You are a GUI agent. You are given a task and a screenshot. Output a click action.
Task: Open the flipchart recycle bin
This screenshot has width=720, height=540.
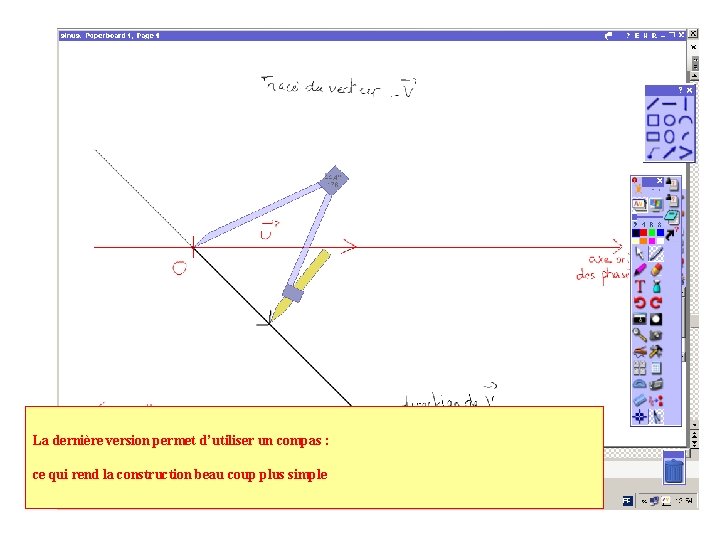point(674,468)
